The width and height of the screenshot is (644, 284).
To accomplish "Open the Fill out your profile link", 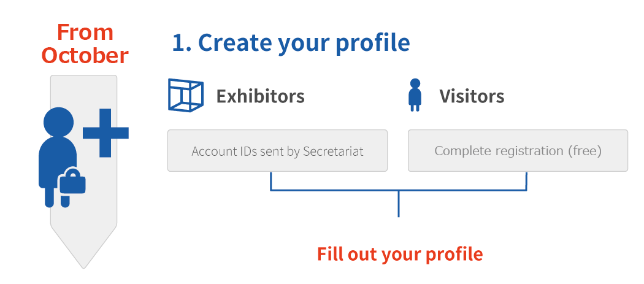I will point(400,254).
